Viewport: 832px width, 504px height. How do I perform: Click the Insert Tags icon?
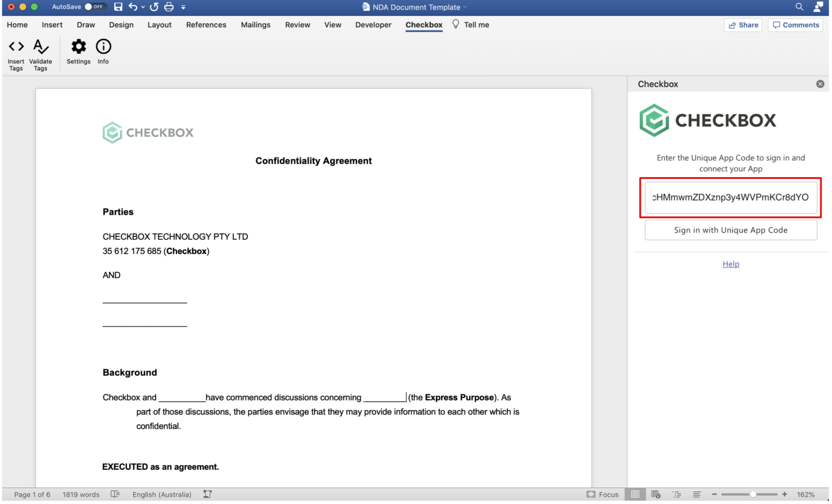(16, 55)
